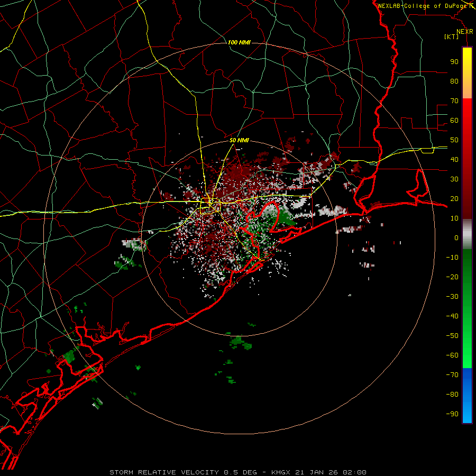
Task: Click the 30 value on velocity scale
Action: pyautogui.click(x=454, y=179)
